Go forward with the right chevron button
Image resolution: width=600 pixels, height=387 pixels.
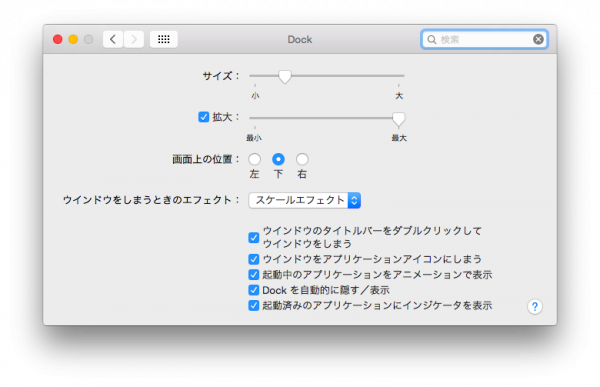134,39
